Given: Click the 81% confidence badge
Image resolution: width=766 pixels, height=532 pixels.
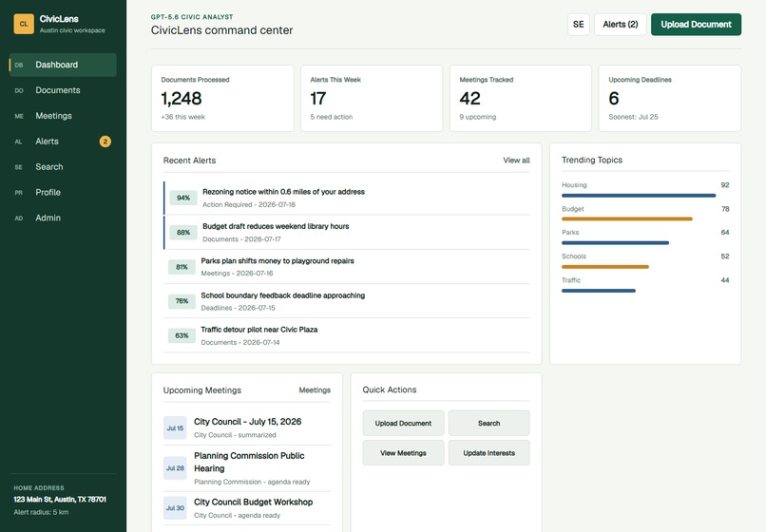Looking at the screenshot, I should point(182,267).
